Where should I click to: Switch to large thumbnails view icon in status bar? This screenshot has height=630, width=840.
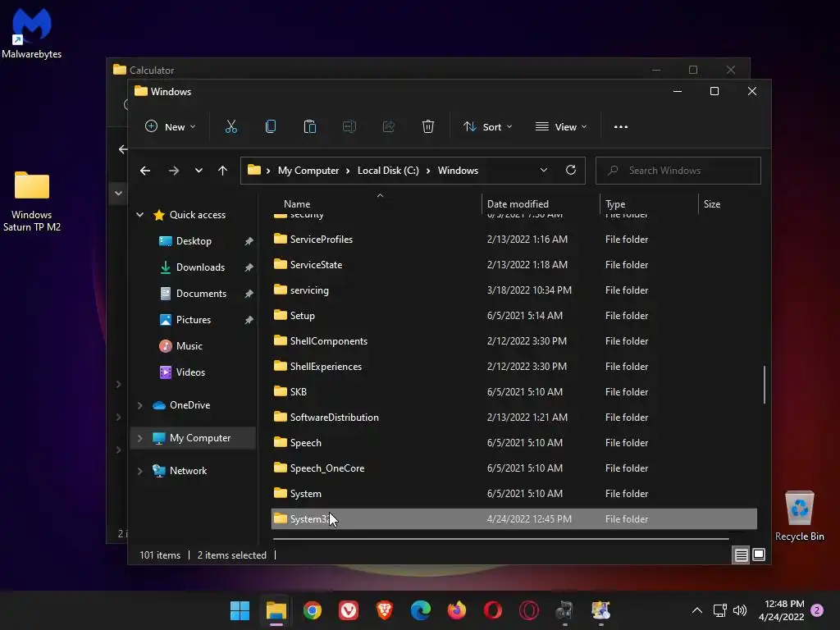pos(759,555)
